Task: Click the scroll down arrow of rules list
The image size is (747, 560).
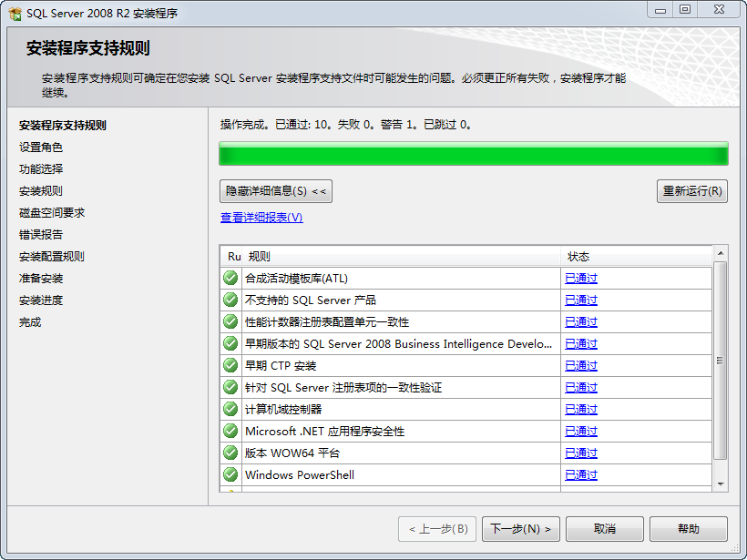Action: coord(721,484)
